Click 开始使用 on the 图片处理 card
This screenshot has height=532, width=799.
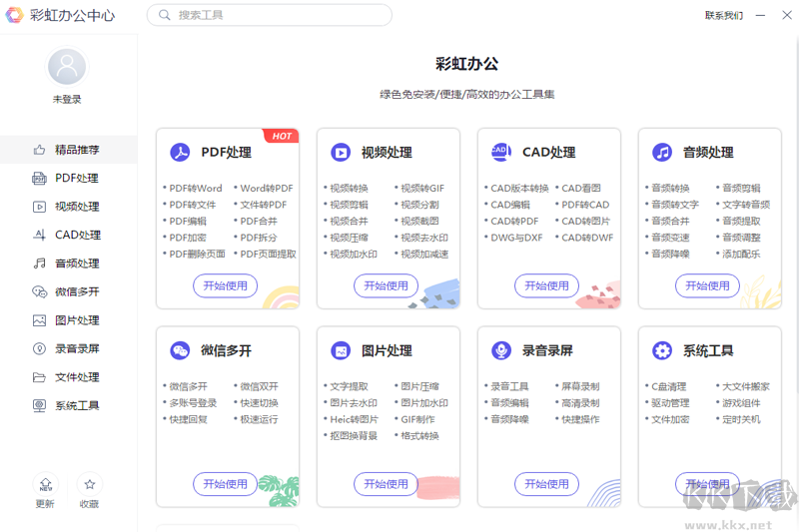(386, 484)
